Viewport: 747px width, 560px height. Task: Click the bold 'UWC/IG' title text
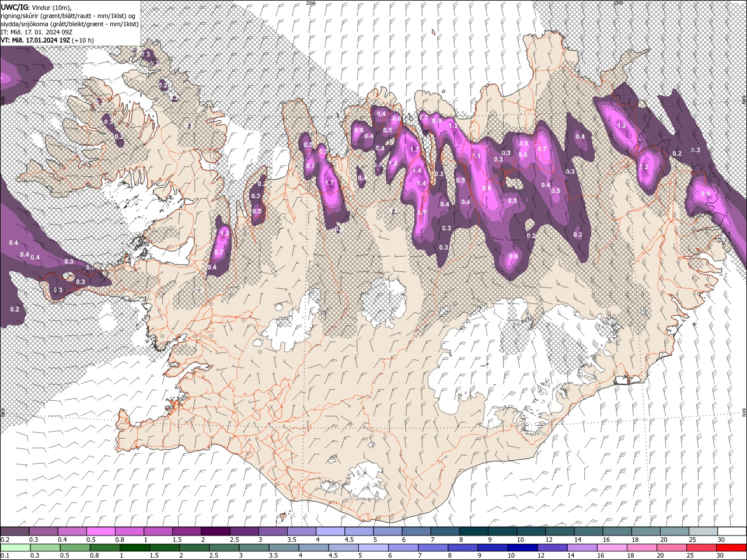[14, 7]
